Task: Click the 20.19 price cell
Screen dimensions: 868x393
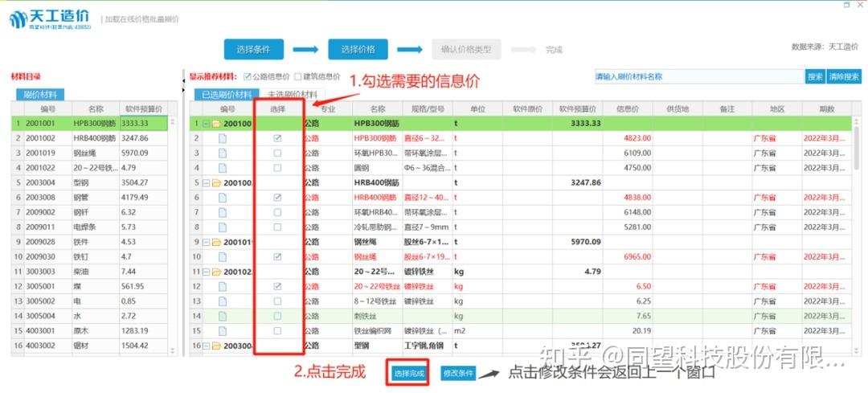Action: pos(628,331)
